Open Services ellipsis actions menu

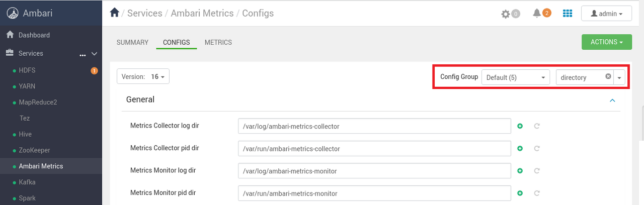point(83,54)
